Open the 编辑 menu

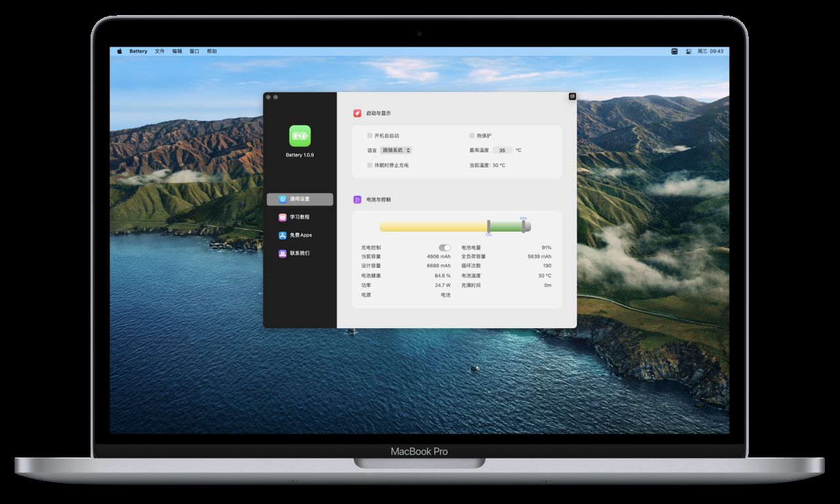point(177,51)
